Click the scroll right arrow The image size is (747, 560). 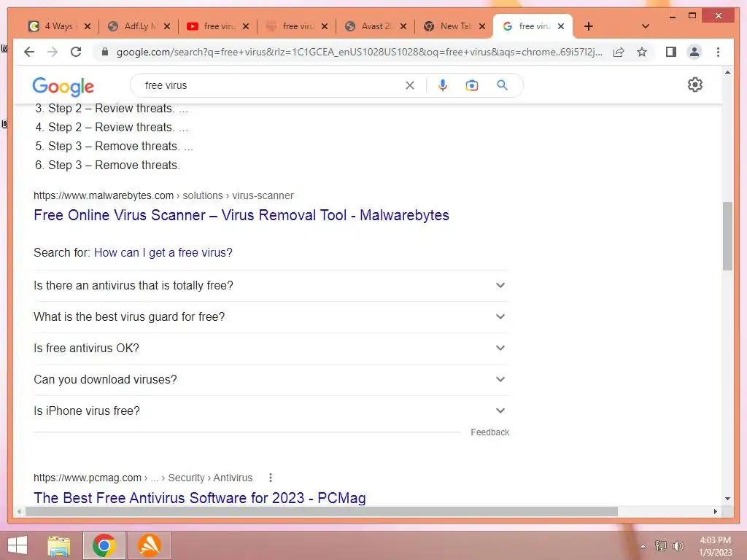pyautogui.click(x=715, y=511)
